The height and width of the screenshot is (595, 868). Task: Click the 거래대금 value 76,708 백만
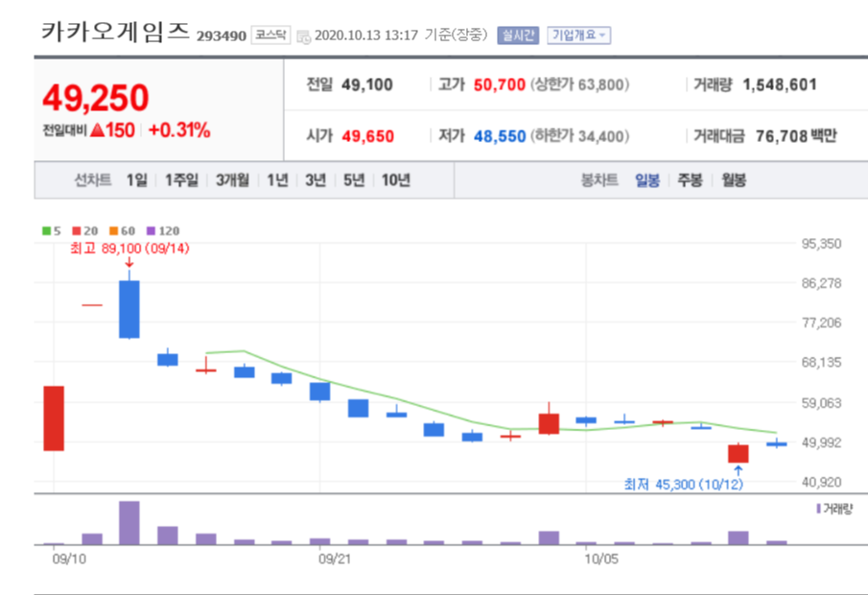click(797, 136)
